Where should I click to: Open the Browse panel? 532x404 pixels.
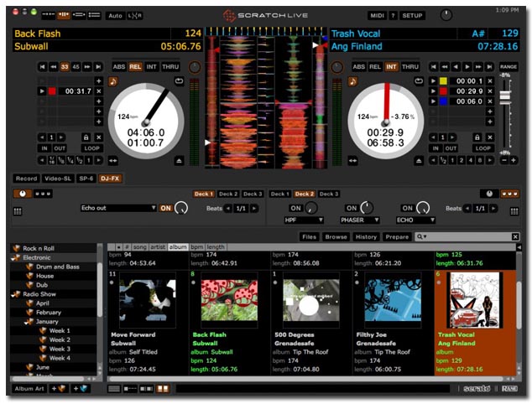click(x=336, y=236)
